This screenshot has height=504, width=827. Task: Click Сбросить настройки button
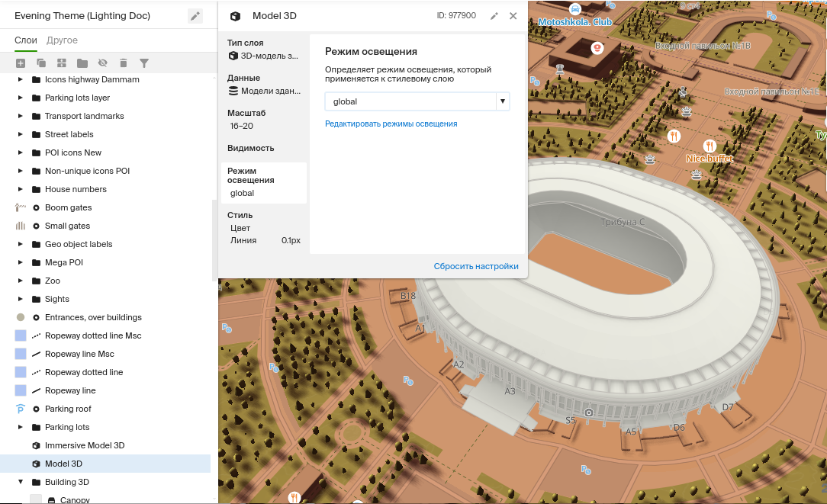[476, 266]
